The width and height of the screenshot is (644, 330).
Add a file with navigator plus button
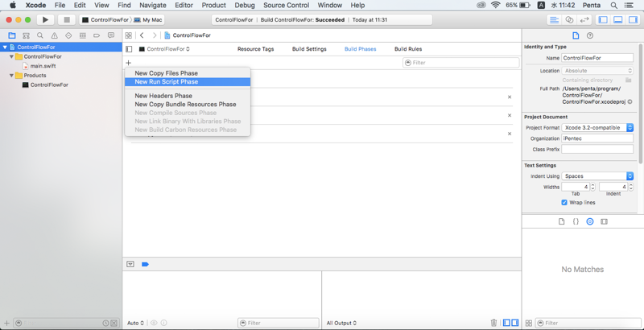[6, 323]
